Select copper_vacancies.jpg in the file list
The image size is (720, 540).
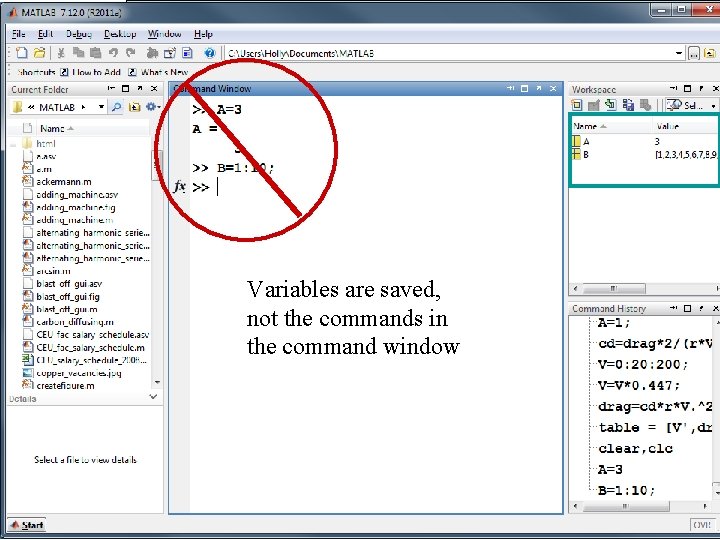coord(72,373)
